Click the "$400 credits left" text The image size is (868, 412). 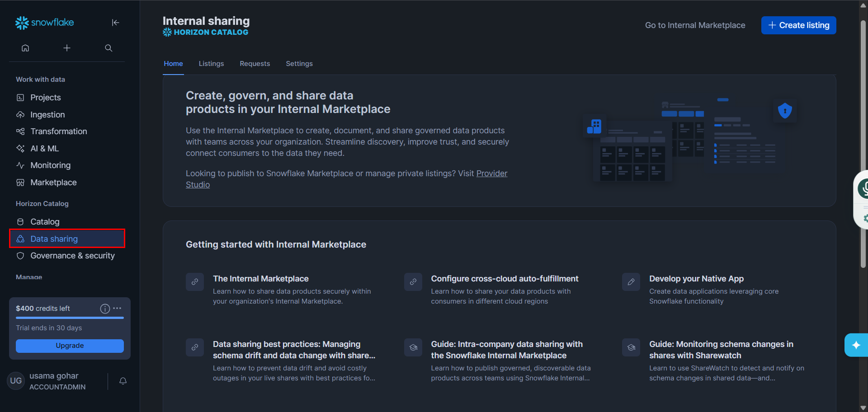click(43, 309)
